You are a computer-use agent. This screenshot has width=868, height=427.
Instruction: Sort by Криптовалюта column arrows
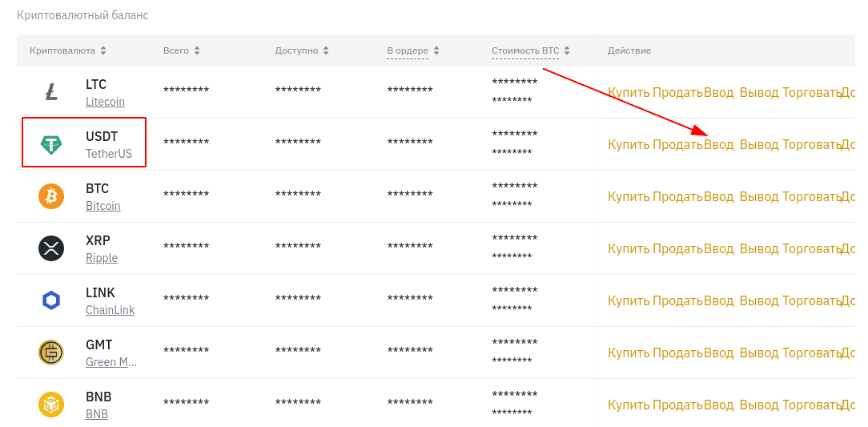tap(103, 50)
